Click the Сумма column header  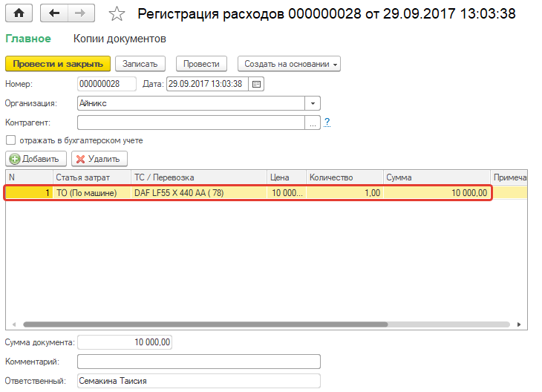coord(437,177)
